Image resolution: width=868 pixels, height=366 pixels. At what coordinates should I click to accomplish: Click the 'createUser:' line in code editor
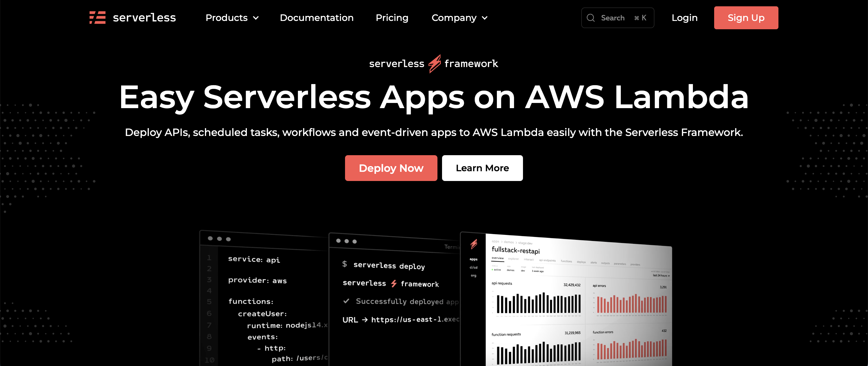262,314
